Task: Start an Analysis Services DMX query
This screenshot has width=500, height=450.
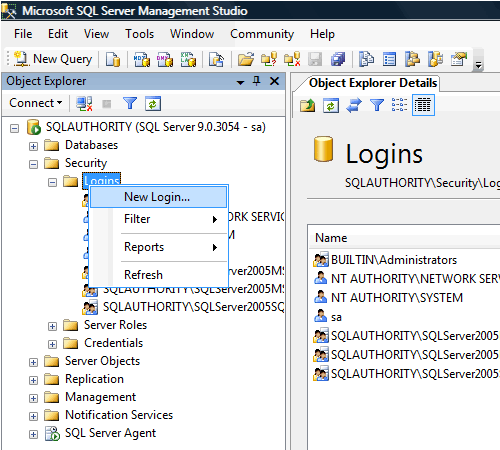Action: (165, 59)
